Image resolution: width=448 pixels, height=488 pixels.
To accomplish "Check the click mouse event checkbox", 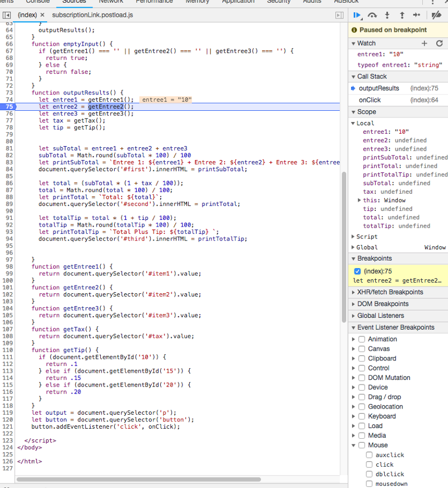I will point(369,464).
